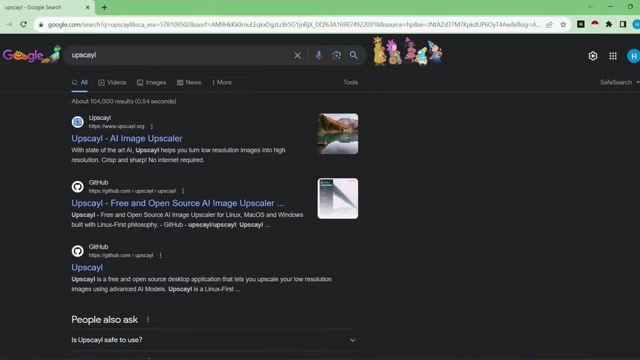This screenshot has width=640, height=360.
Task: Open the three-dot menu for upscayl.org result
Action: (152, 127)
